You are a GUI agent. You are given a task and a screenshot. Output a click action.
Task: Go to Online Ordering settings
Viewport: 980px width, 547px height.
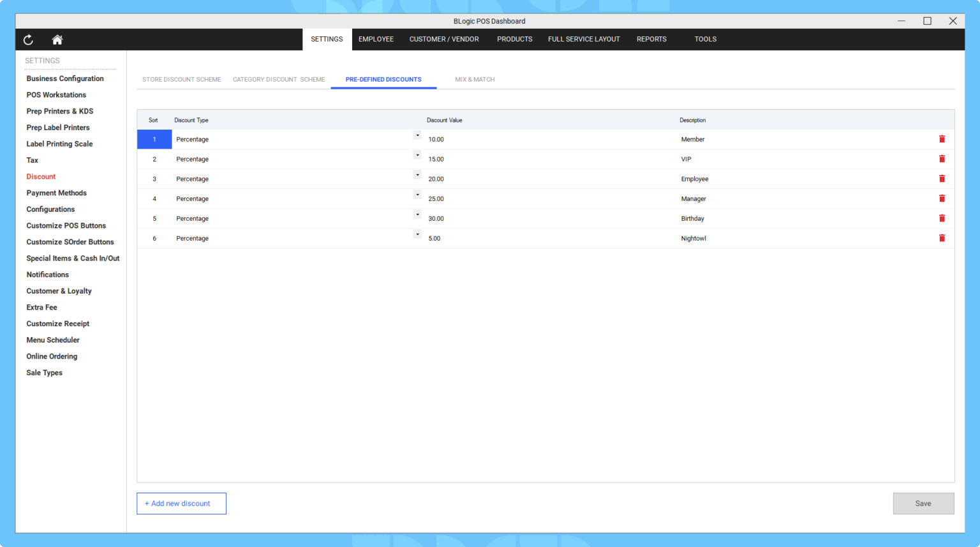pyautogui.click(x=52, y=357)
